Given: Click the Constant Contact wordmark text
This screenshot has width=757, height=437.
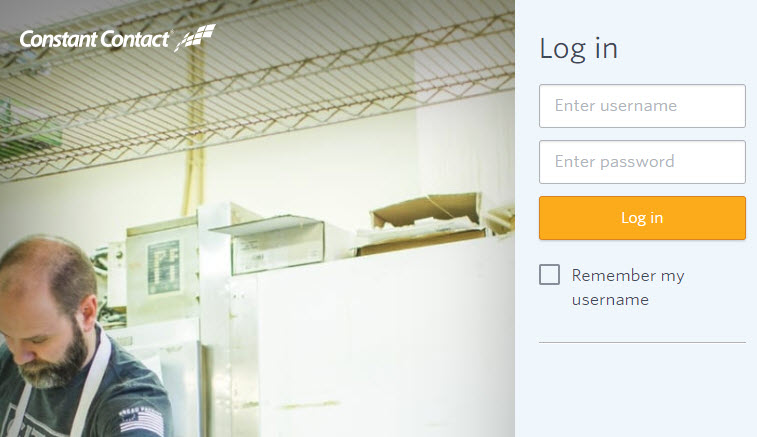Looking at the screenshot, I should (x=94, y=39).
